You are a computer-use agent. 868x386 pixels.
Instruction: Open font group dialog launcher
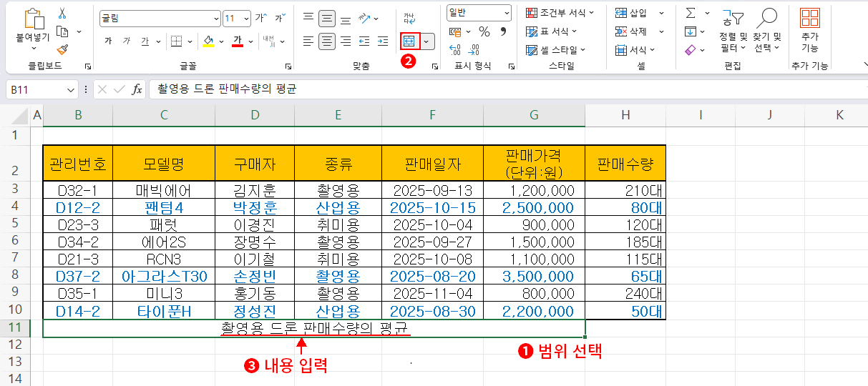point(288,66)
